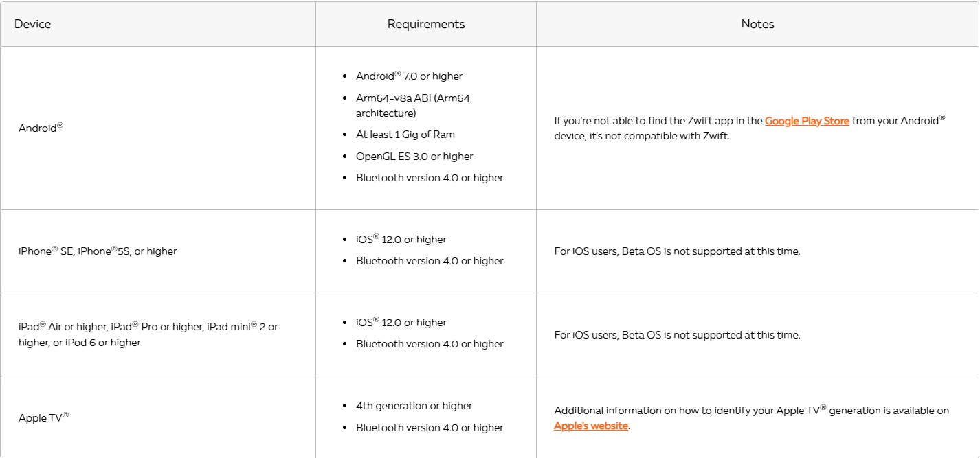Click the "Android 7.0 or higher" requirement

click(409, 76)
